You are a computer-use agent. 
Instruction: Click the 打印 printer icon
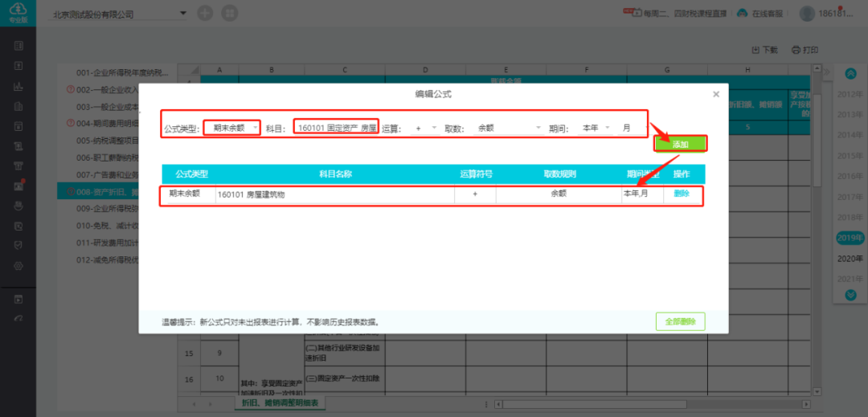pos(796,50)
